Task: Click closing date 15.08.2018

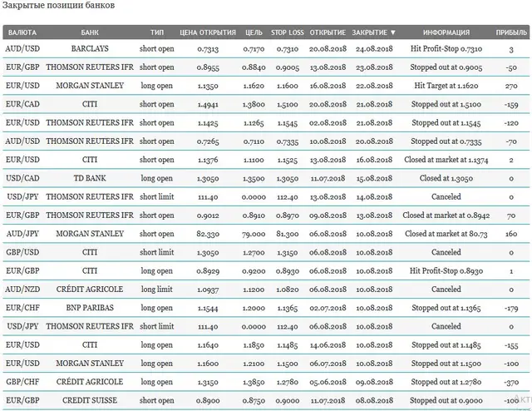Action: 374,179
